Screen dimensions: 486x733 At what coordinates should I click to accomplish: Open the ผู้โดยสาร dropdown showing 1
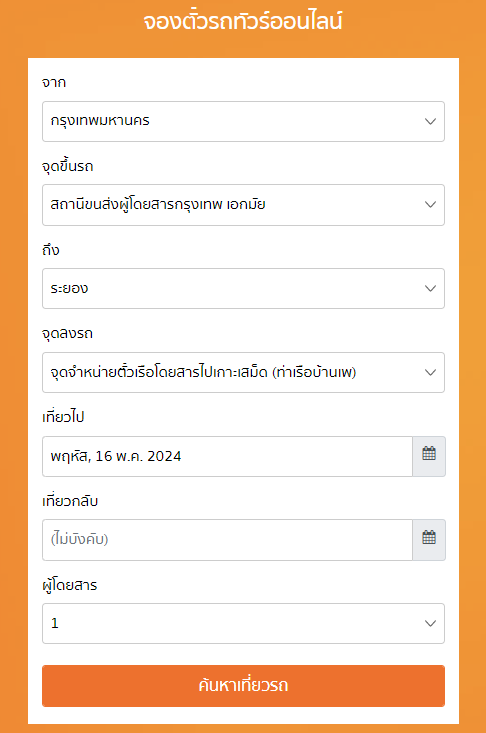tap(243, 624)
